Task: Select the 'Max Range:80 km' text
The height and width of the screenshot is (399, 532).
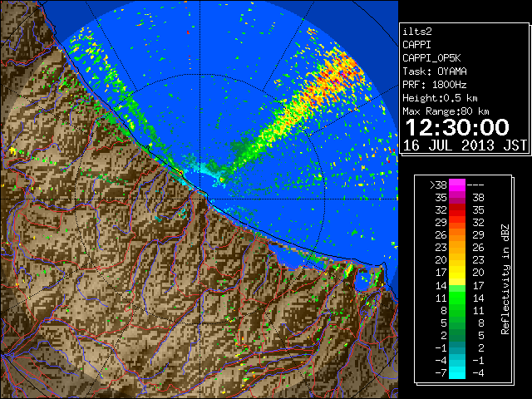Action: pos(446,111)
